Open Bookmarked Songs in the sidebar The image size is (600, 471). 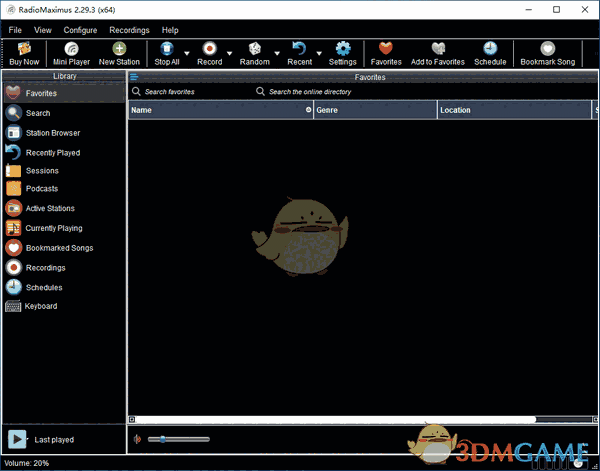(x=64, y=248)
